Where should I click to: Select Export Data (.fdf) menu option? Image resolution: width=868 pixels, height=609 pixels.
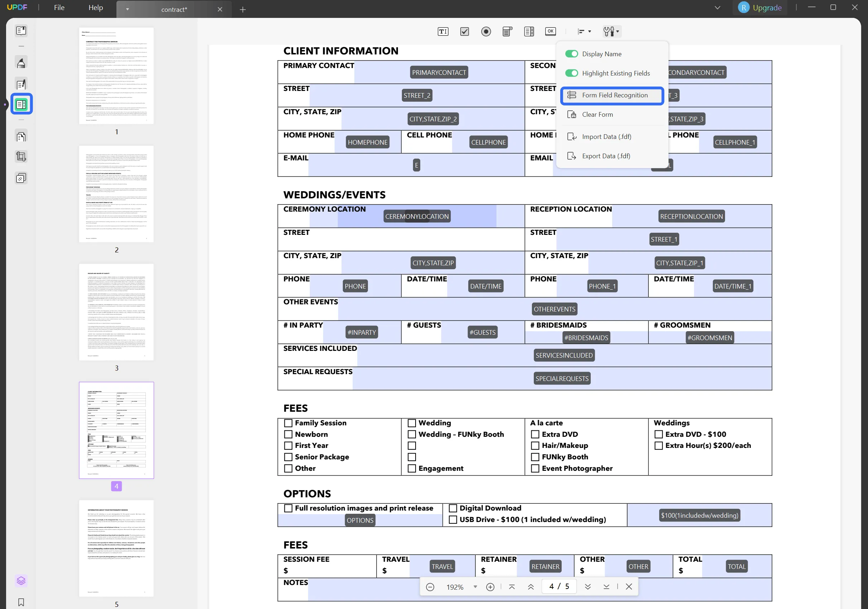(606, 155)
